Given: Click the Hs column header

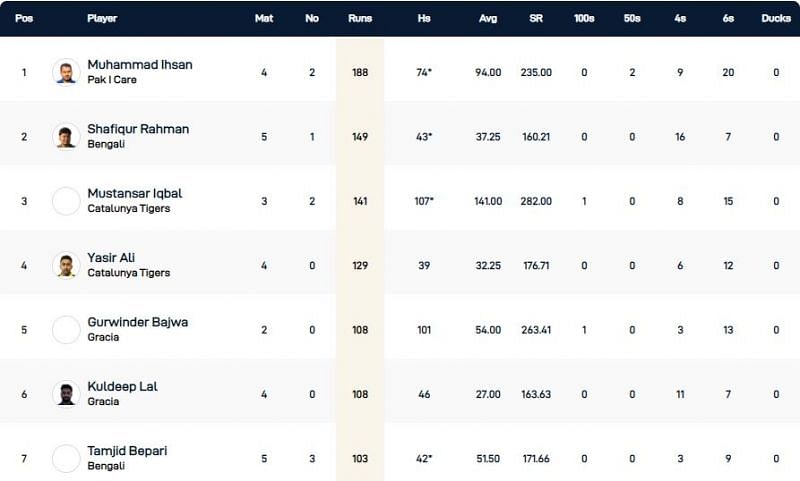Looking at the screenshot, I should point(424,19).
